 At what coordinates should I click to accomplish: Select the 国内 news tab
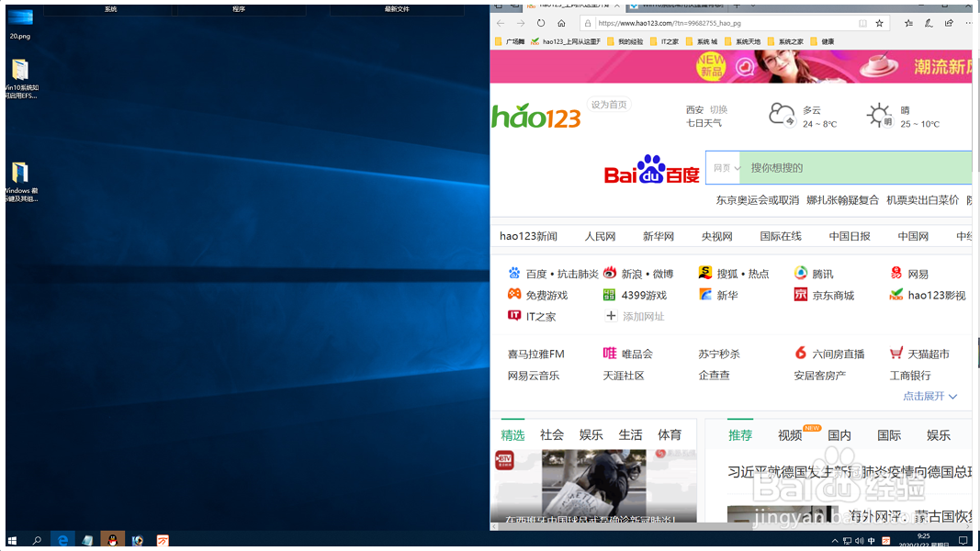click(x=839, y=435)
